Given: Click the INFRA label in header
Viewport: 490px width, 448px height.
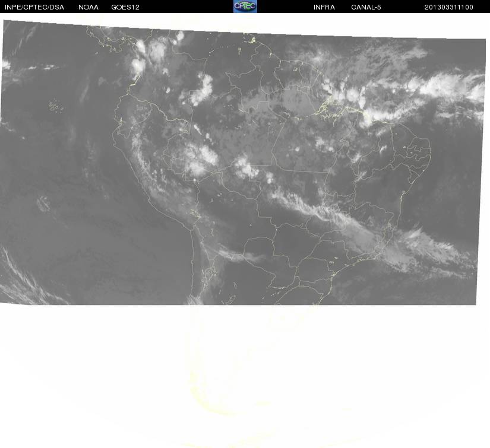Looking at the screenshot, I should click(324, 7).
